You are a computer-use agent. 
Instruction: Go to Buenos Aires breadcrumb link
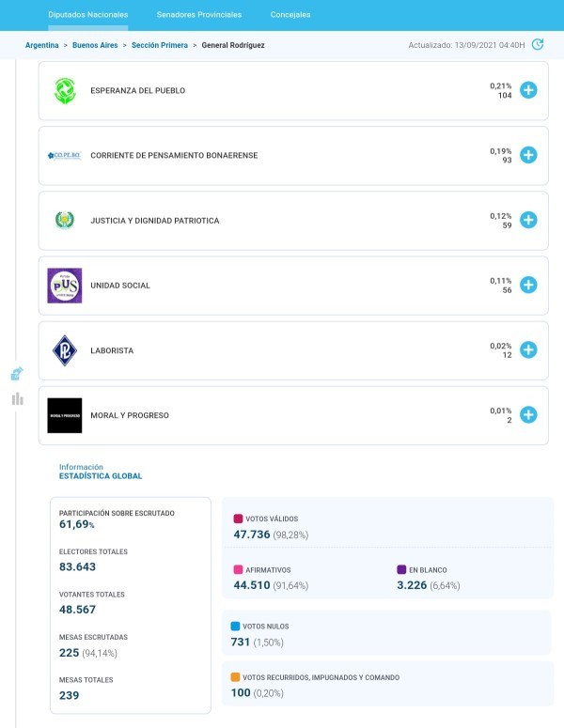click(x=95, y=45)
